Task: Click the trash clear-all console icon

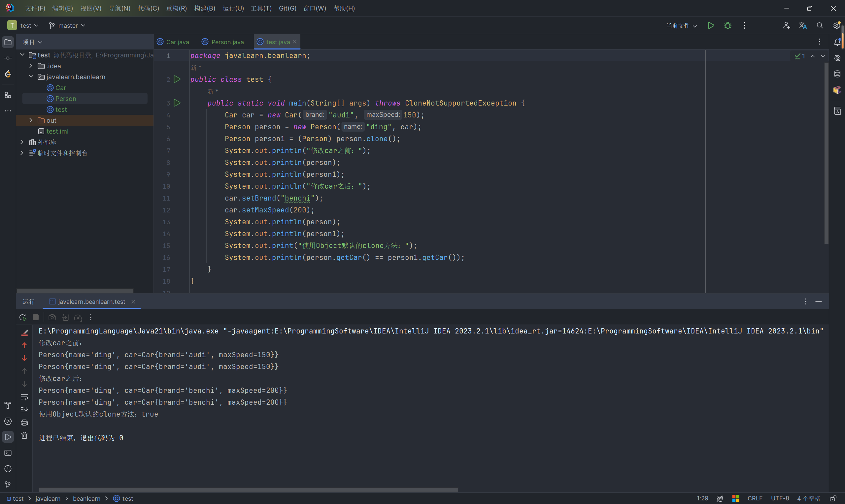Action: point(24,435)
